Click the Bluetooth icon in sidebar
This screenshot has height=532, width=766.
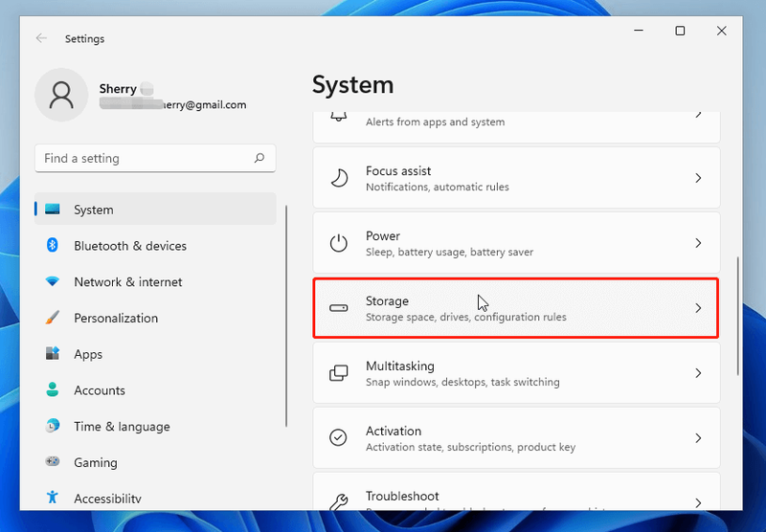[x=53, y=246]
